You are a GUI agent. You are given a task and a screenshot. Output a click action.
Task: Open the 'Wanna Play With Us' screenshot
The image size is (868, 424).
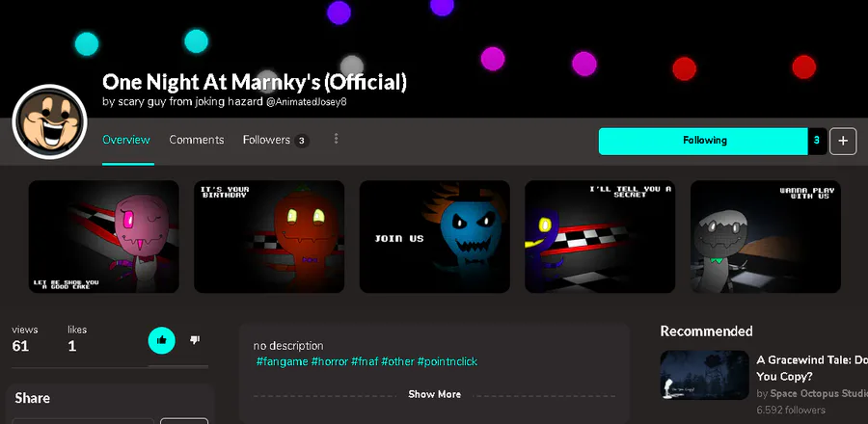(x=766, y=237)
